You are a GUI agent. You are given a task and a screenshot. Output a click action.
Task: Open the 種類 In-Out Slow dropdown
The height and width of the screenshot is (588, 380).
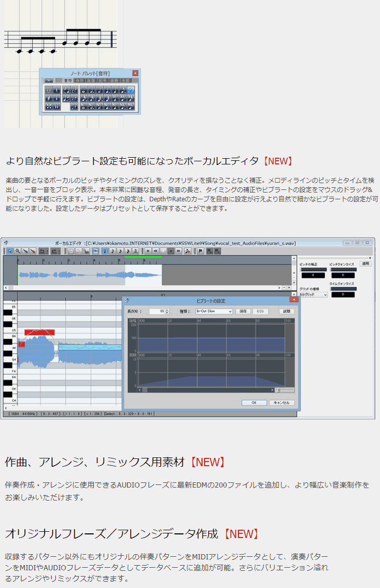(x=214, y=311)
